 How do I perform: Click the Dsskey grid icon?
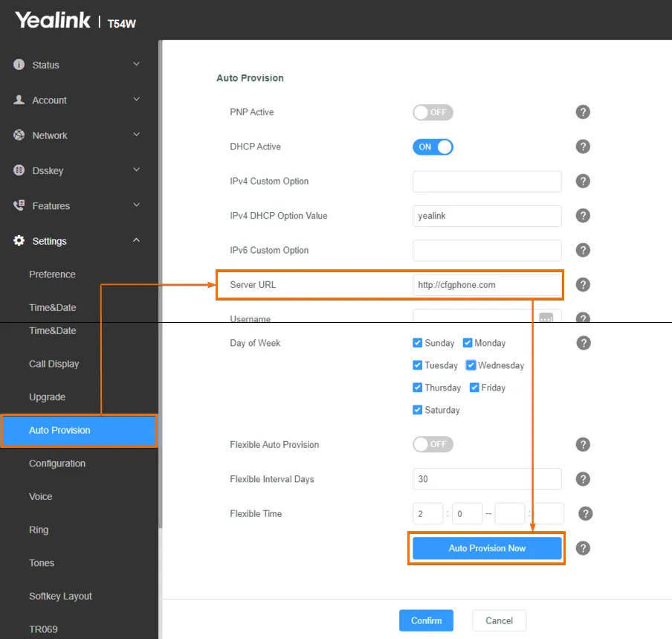[19, 170]
